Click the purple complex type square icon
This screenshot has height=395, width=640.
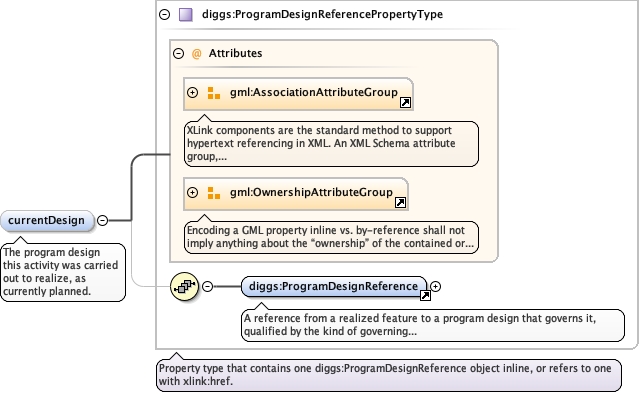pos(186,15)
